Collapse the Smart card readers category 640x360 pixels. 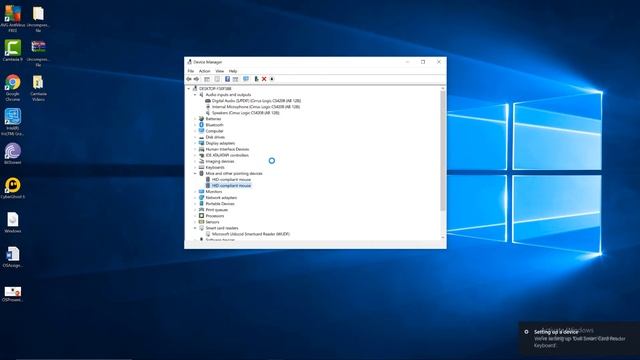(195, 228)
